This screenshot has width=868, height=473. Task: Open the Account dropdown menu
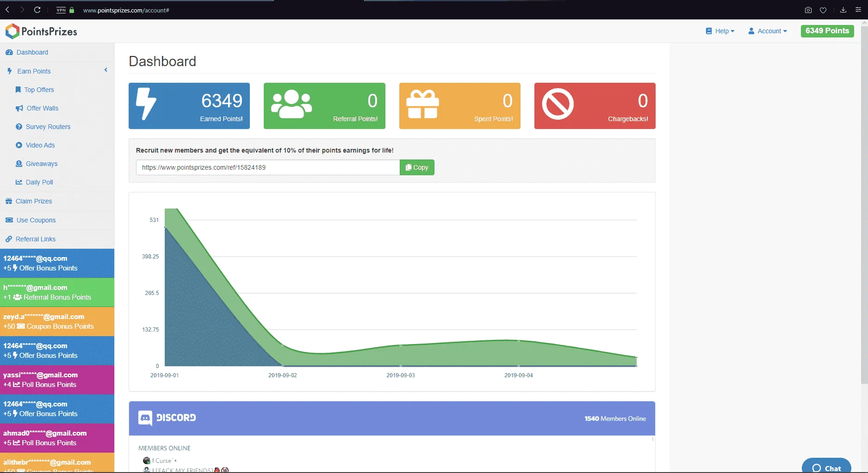point(768,31)
